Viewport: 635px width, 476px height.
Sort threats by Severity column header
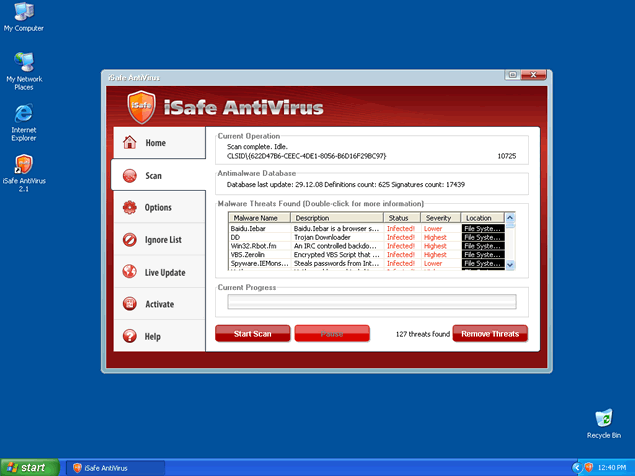(x=440, y=218)
